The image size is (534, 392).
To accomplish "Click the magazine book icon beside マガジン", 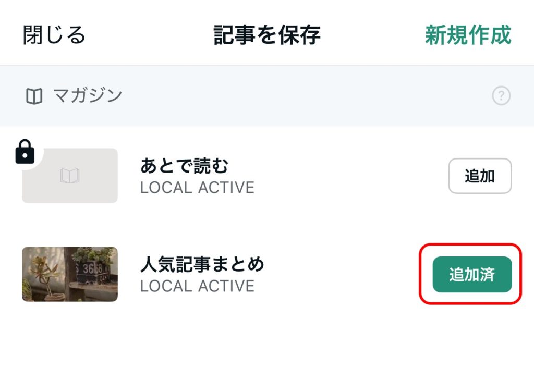I will [34, 96].
